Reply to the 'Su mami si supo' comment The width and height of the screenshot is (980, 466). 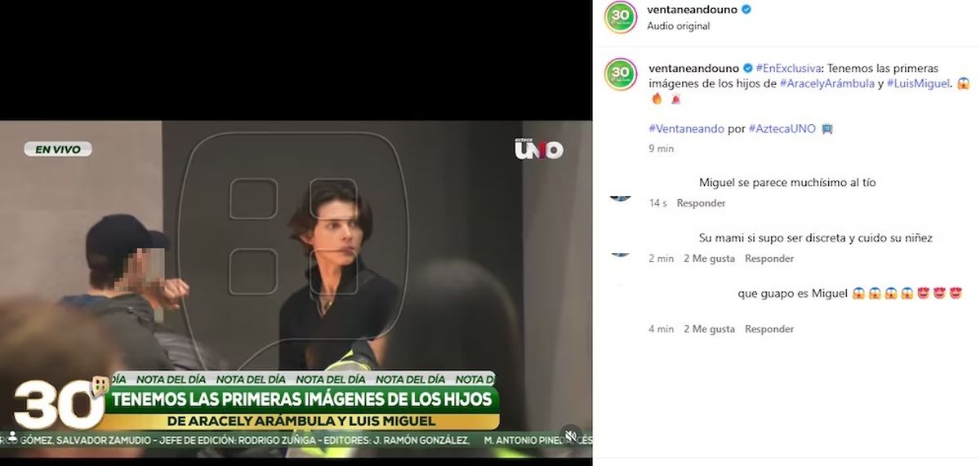(769, 259)
